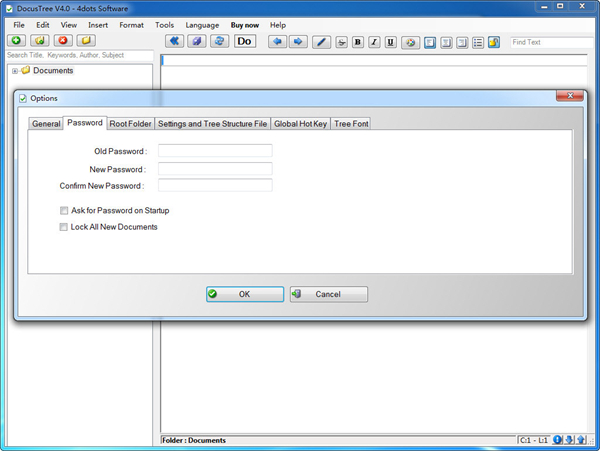Expand the Documents tree node
The height and width of the screenshot is (451, 600).
pyautogui.click(x=15, y=71)
